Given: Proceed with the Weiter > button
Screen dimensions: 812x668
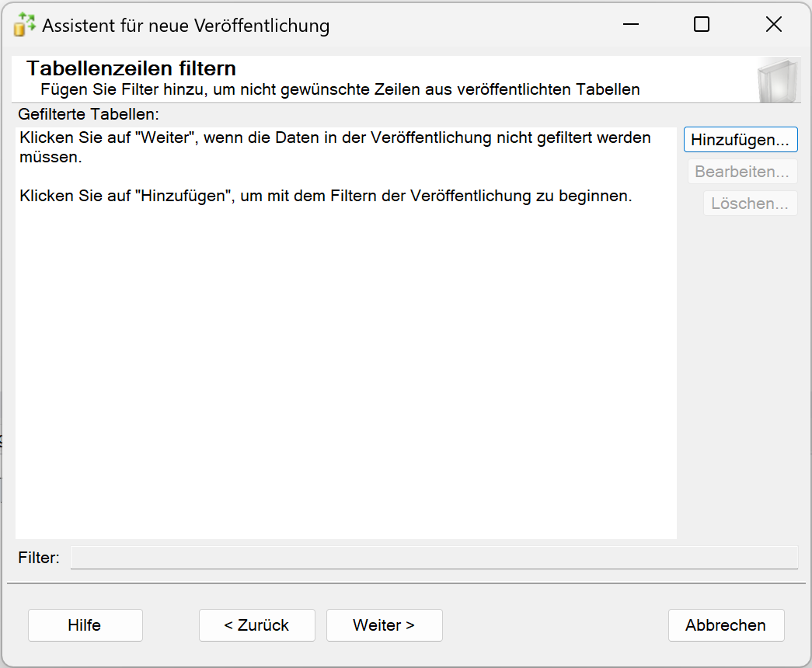Looking at the screenshot, I should pyautogui.click(x=385, y=625).
